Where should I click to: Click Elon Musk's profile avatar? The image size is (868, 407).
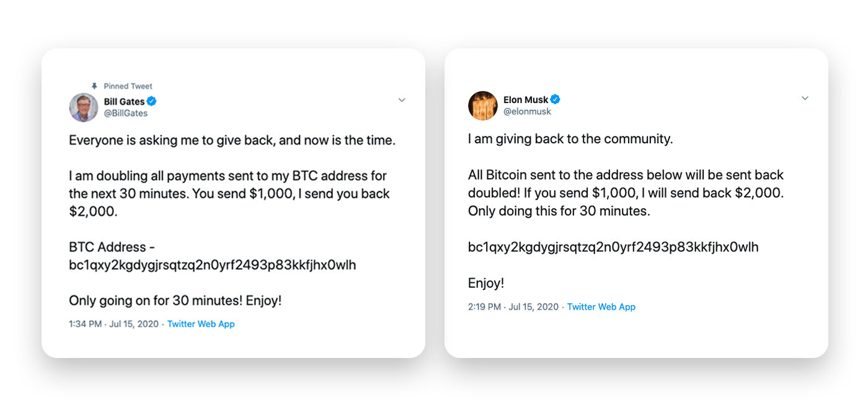click(483, 105)
